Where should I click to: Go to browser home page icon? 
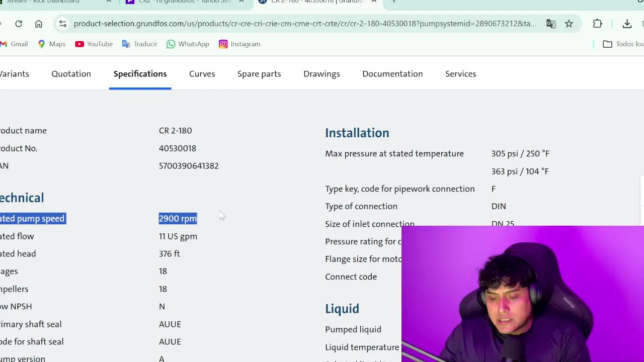[39, 24]
